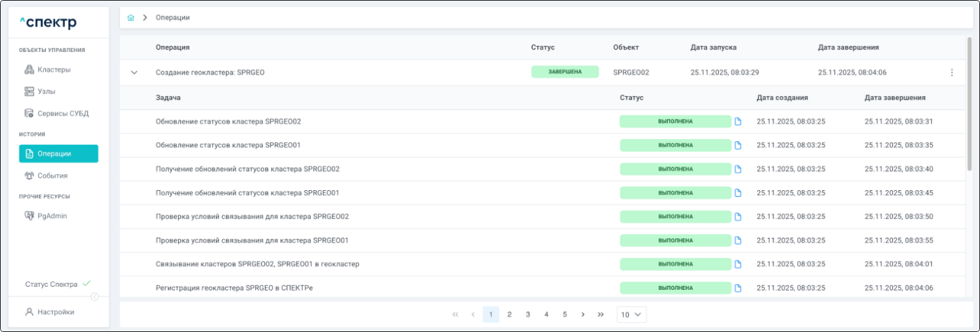
Task: Go to next page of operations
Action: pos(582,315)
